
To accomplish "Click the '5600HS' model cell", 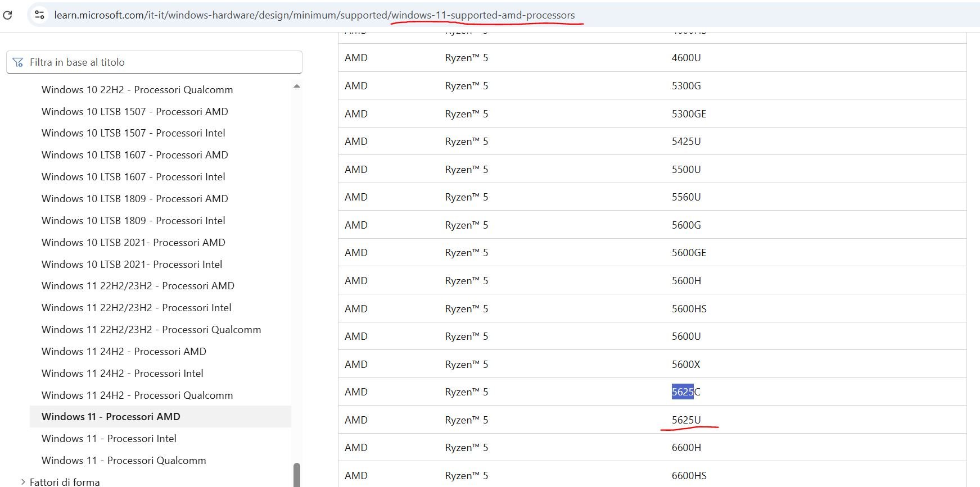I will point(689,309).
